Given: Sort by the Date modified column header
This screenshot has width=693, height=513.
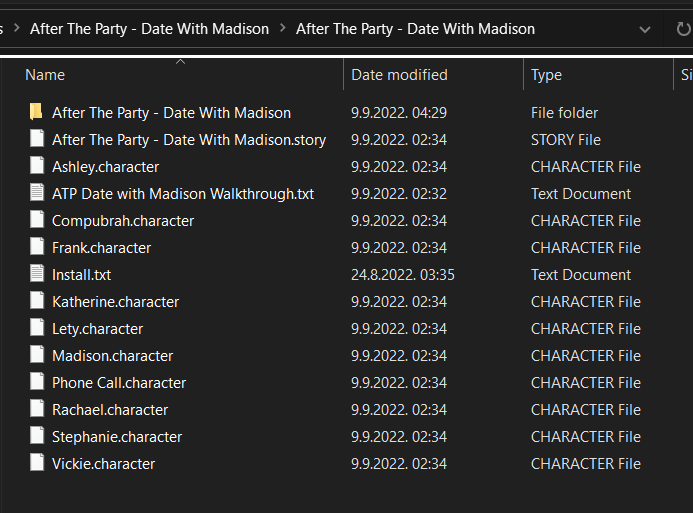Looking at the screenshot, I should point(399,75).
